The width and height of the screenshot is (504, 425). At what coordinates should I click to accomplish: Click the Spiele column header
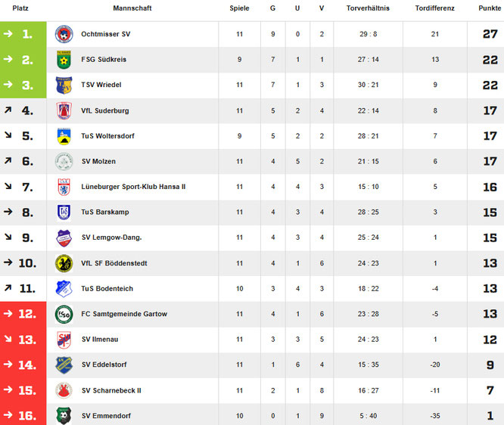[239, 8]
